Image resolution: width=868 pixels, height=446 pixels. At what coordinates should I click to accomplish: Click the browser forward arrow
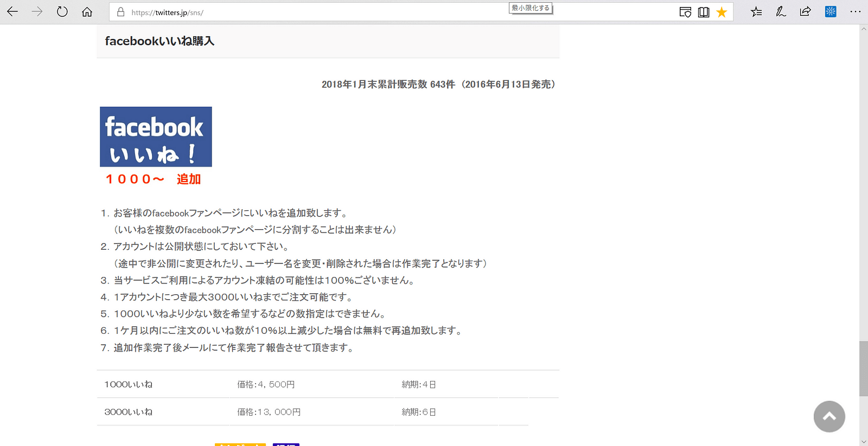(37, 12)
